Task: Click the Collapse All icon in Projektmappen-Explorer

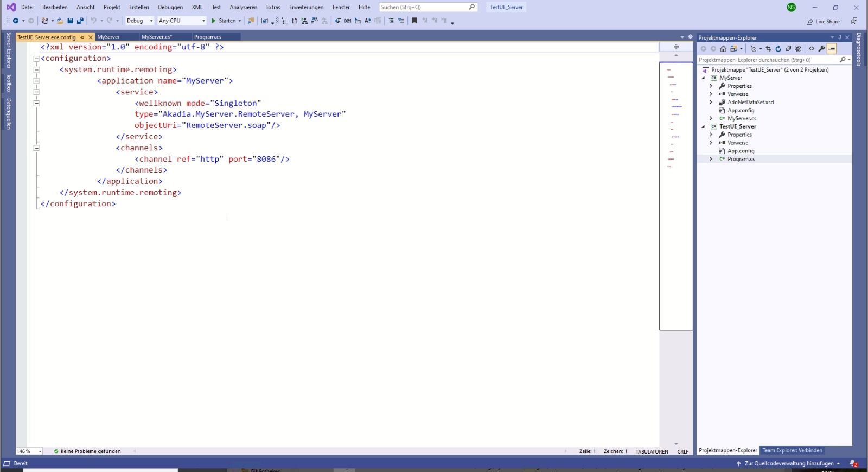Action: click(788, 49)
